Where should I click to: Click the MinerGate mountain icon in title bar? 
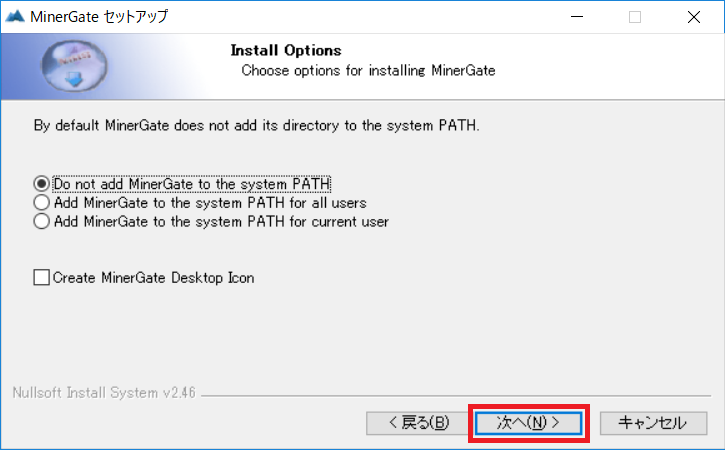pos(15,17)
